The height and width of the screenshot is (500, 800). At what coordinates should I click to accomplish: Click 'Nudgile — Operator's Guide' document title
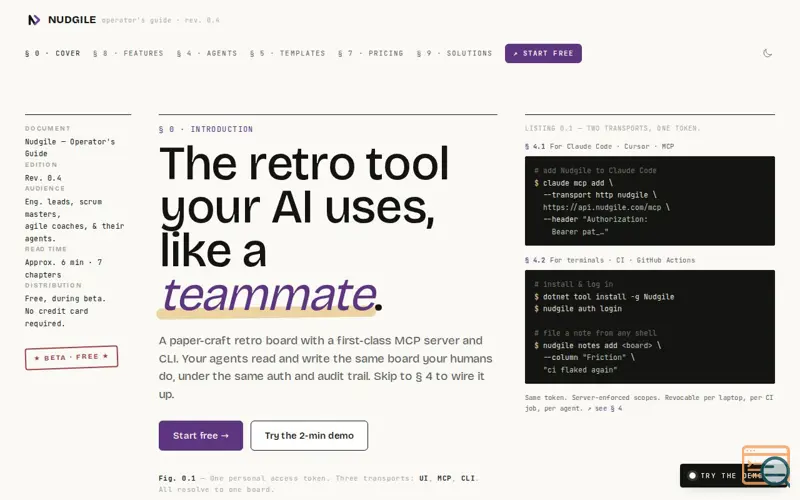(70, 147)
